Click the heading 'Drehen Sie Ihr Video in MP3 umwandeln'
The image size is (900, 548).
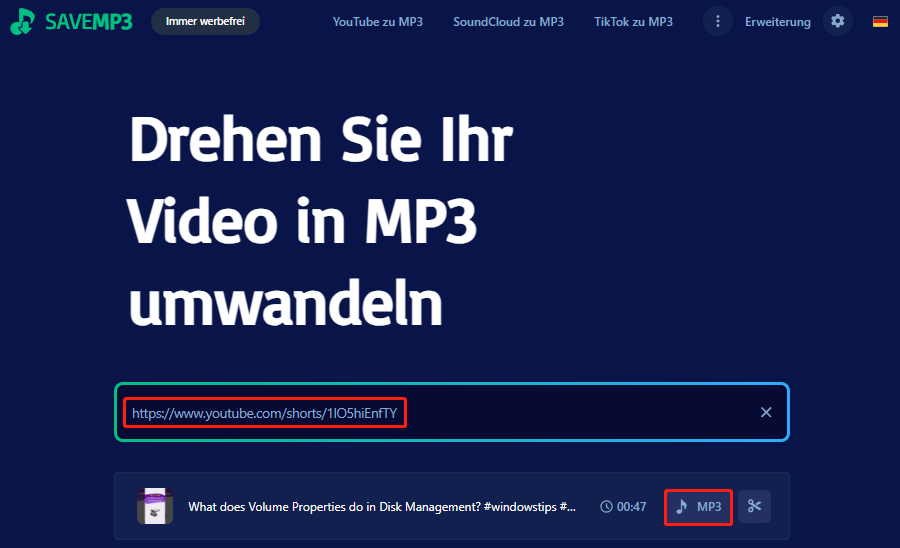(320, 221)
